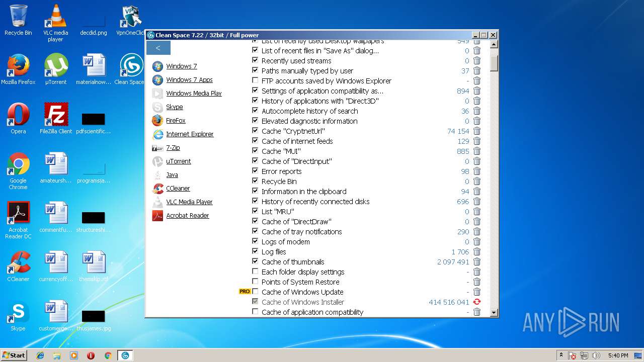This screenshot has height=362, width=644.
Task: Enable Points of System Restore checkbox
Action: [x=255, y=282]
